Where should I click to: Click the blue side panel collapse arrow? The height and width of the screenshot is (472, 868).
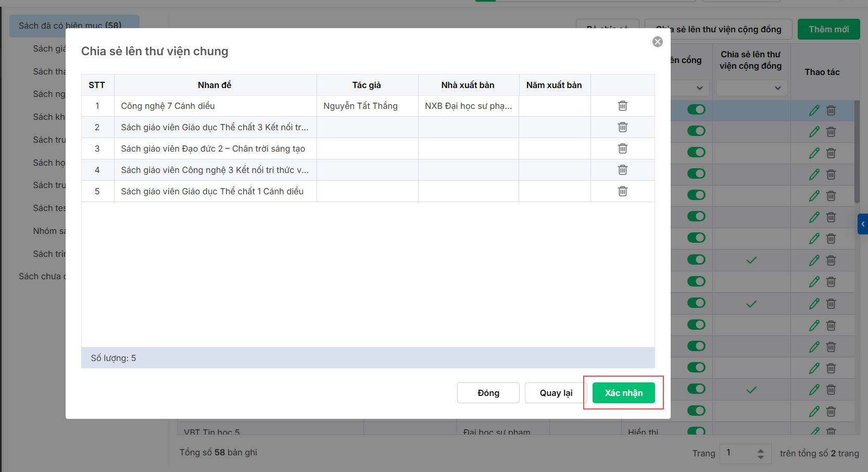tap(862, 224)
